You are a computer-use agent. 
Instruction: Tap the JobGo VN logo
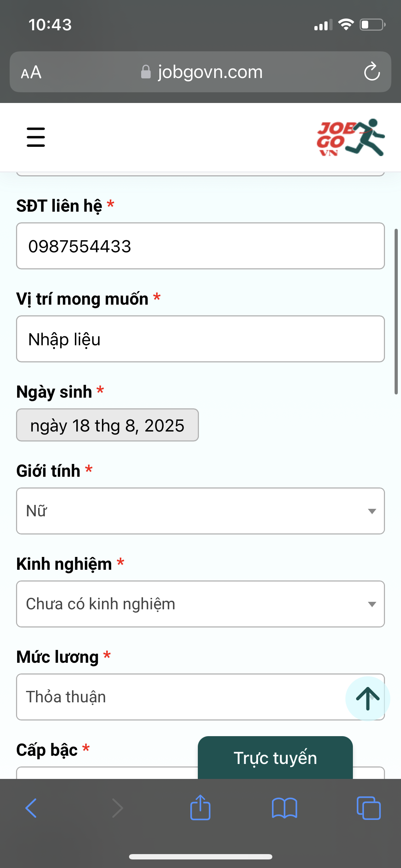[x=351, y=138]
